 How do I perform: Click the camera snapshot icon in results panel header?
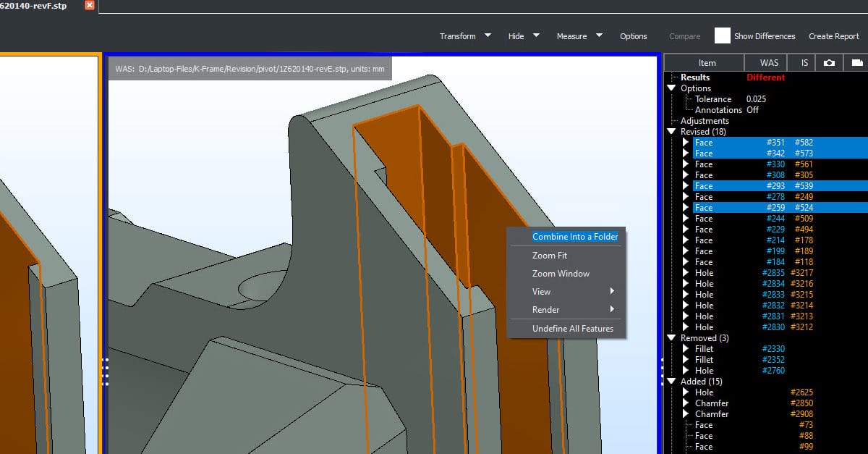point(829,62)
